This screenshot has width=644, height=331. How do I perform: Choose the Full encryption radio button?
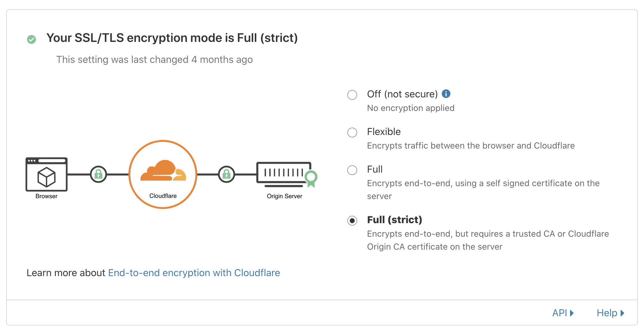point(352,170)
